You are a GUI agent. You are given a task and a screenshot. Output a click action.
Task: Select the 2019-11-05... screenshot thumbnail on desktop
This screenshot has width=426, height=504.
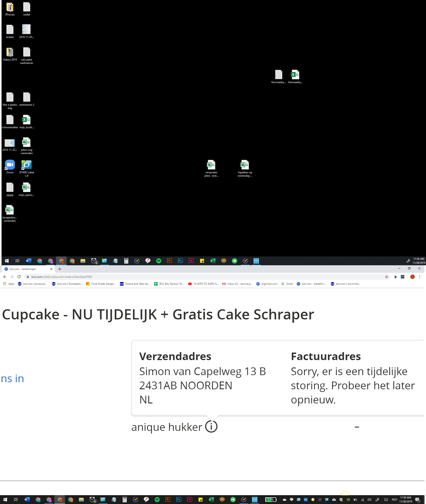(x=27, y=32)
